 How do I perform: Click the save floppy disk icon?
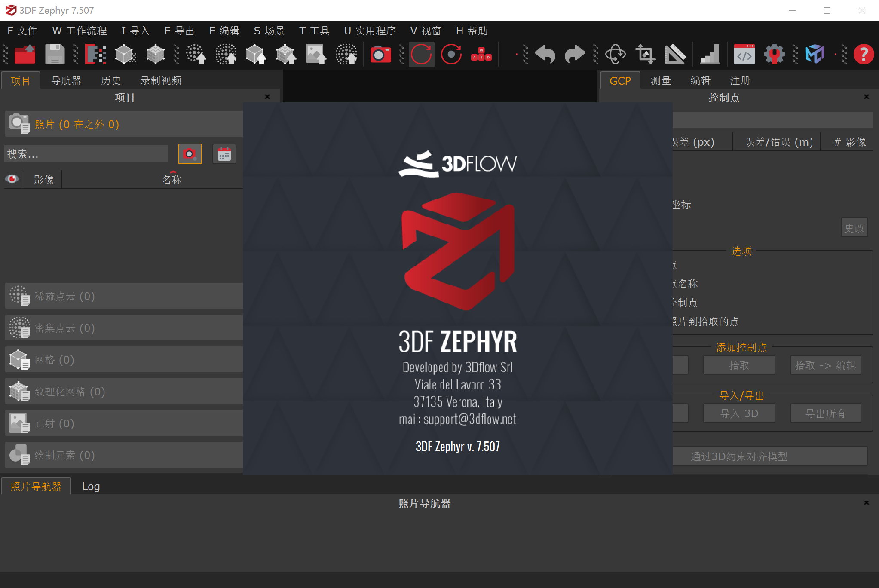pyautogui.click(x=55, y=55)
